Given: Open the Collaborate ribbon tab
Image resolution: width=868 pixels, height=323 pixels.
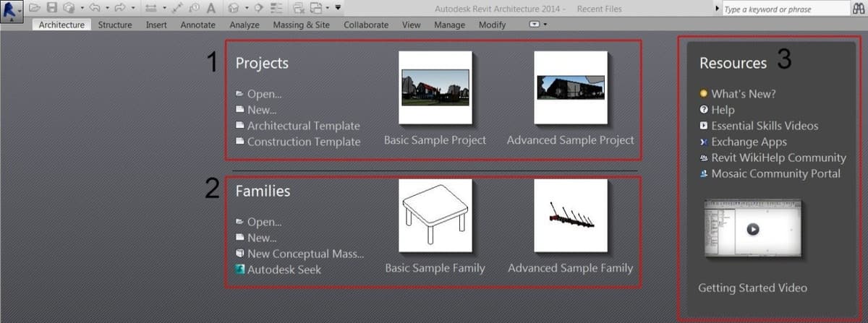Looking at the screenshot, I should pos(366,25).
